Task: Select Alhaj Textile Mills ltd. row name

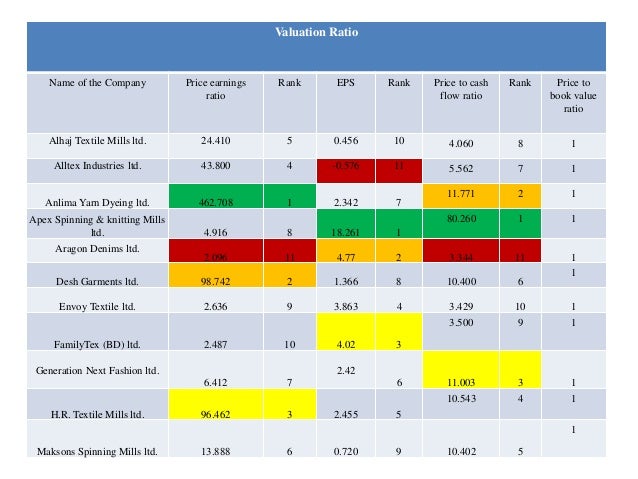Action: 98,141
